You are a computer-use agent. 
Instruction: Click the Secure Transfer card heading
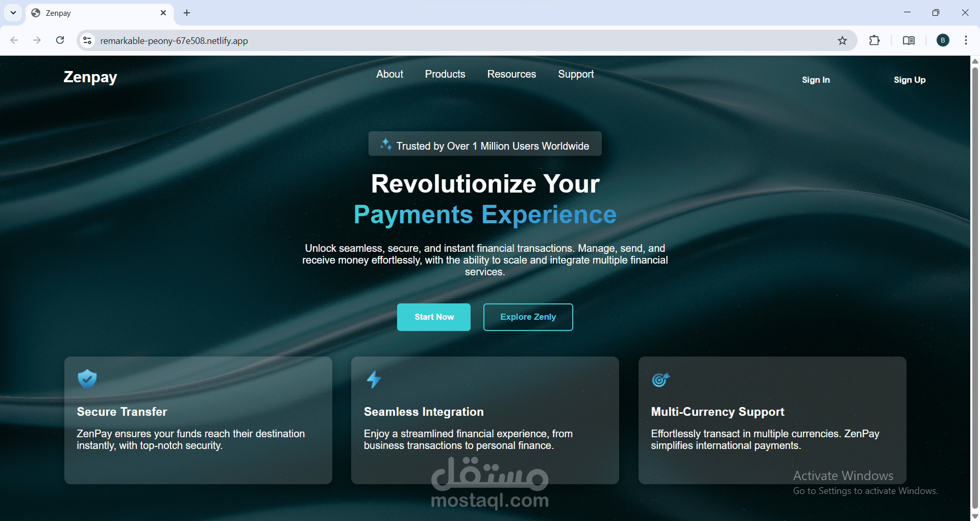click(122, 412)
